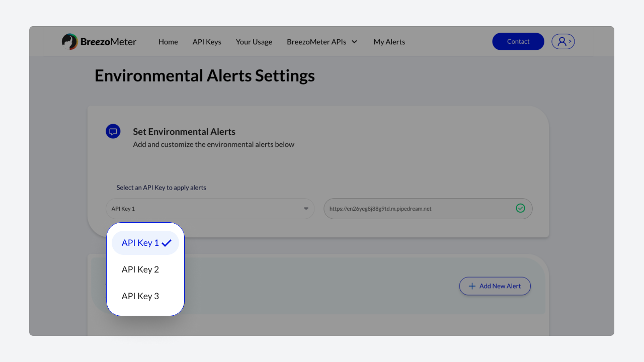The width and height of the screenshot is (644, 362).
Task: Click the plus icon in Add New Alert
Action: (x=472, y=286)
